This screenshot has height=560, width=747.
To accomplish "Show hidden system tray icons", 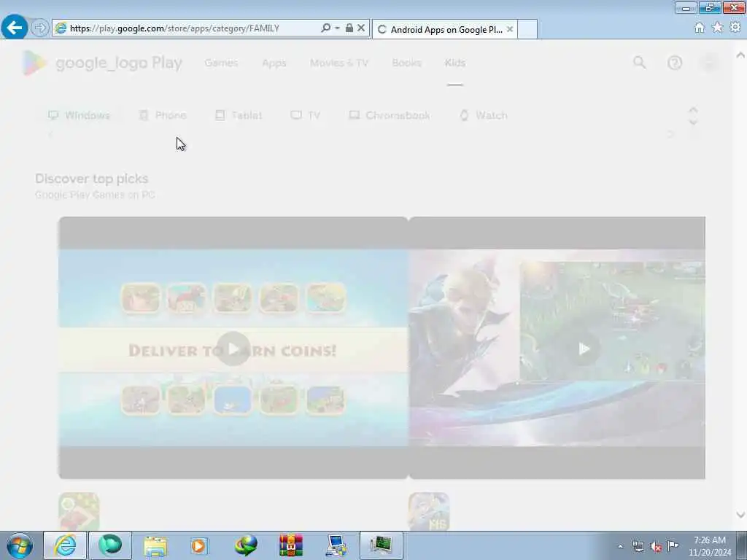I will click(620, 546).
